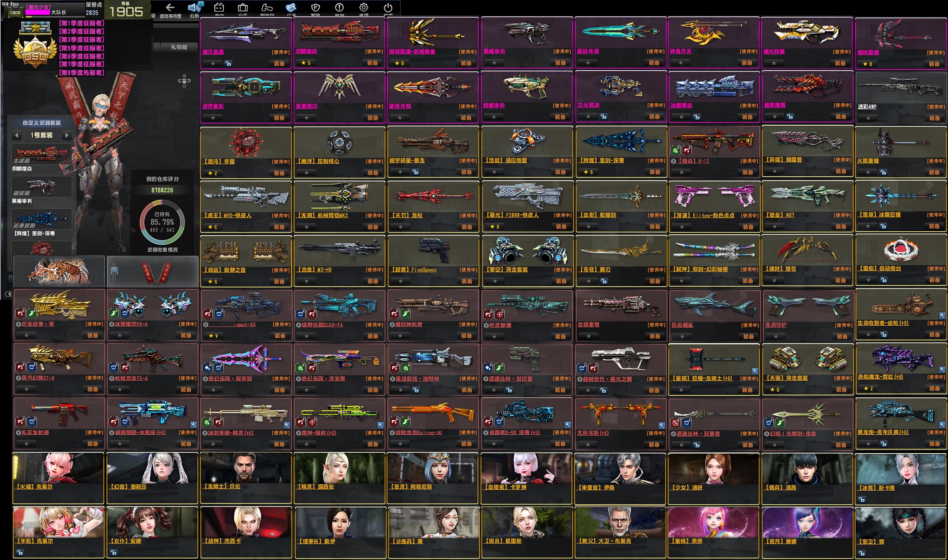The height and width of the screenshot is (560, 948).
Task: Toggle lock icon on 【火喵】克莱尔... 【羊驼】克莱尔 card
Action: [20, 552]
